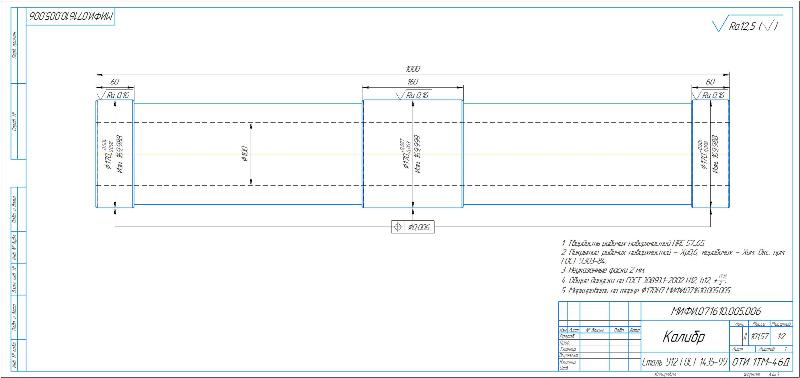Viewport: 800px width, 378px height.
Task: Select the Ra 0.16 symbol above center section
Action: point(413,95)
